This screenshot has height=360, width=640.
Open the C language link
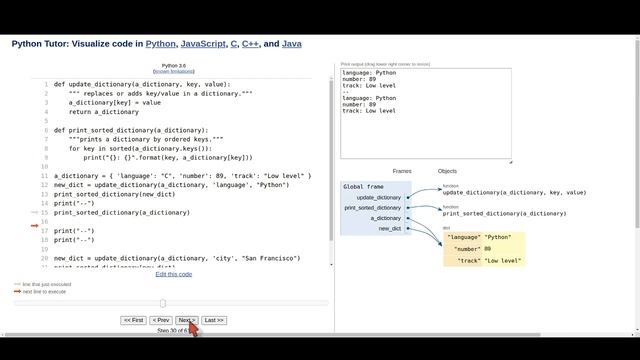point(233,44)
